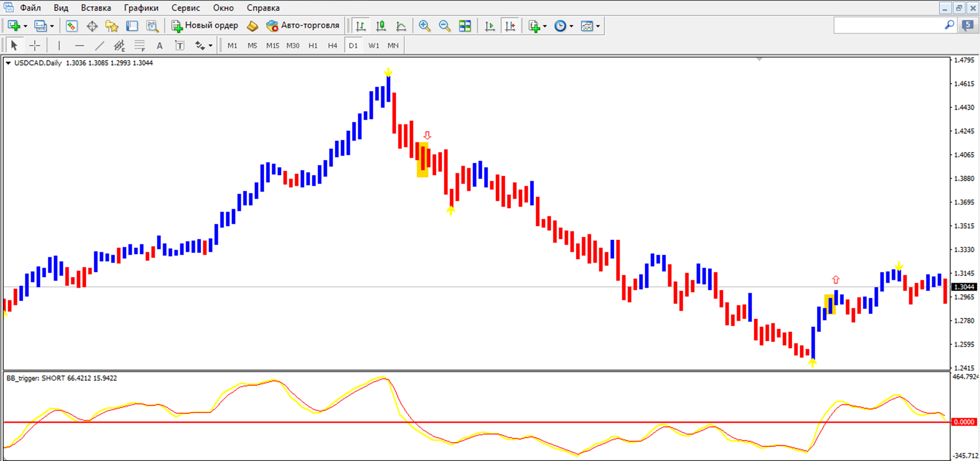Select the Cursor arrow tool
980x461 pixels.
(x=14, y=46)
